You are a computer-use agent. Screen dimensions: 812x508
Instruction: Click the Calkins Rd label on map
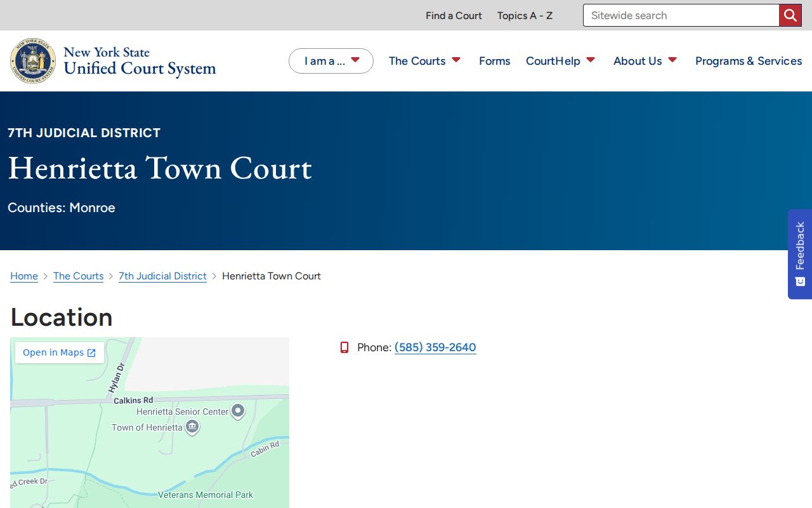133,401
